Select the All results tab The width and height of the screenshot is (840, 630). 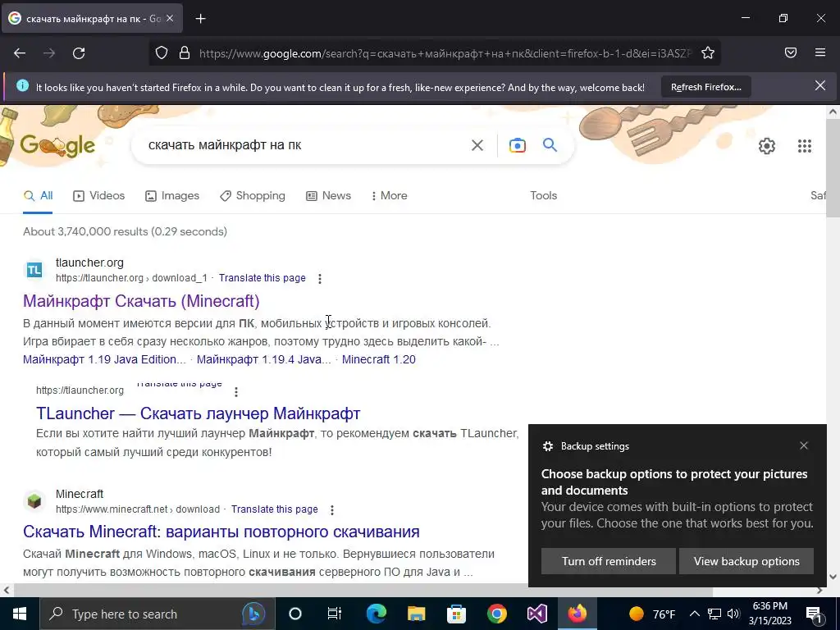coord(38,195)
